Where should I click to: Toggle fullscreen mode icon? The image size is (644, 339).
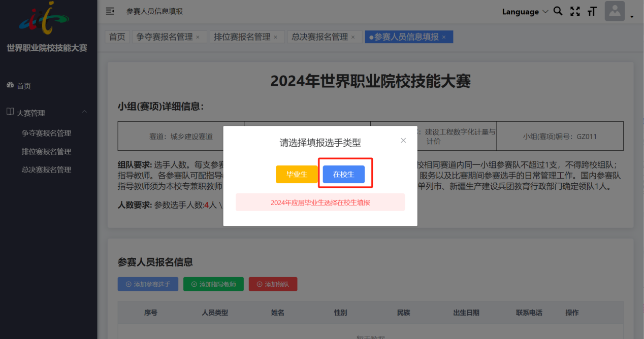coord(575,11)
